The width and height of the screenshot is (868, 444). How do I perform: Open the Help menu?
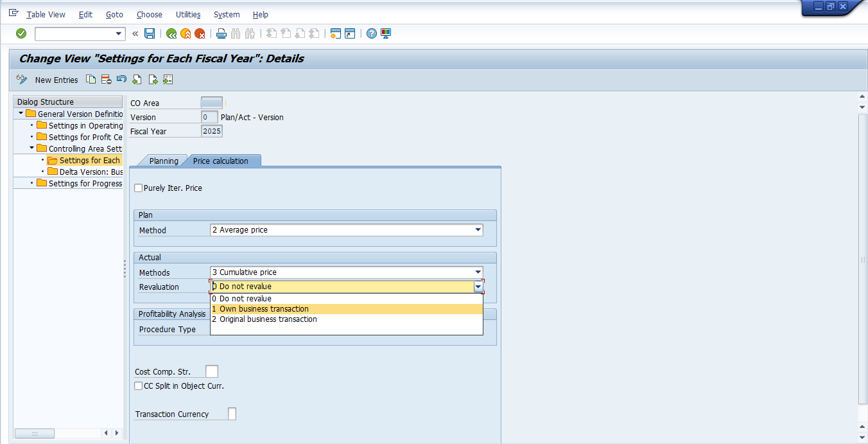(261, 14)
